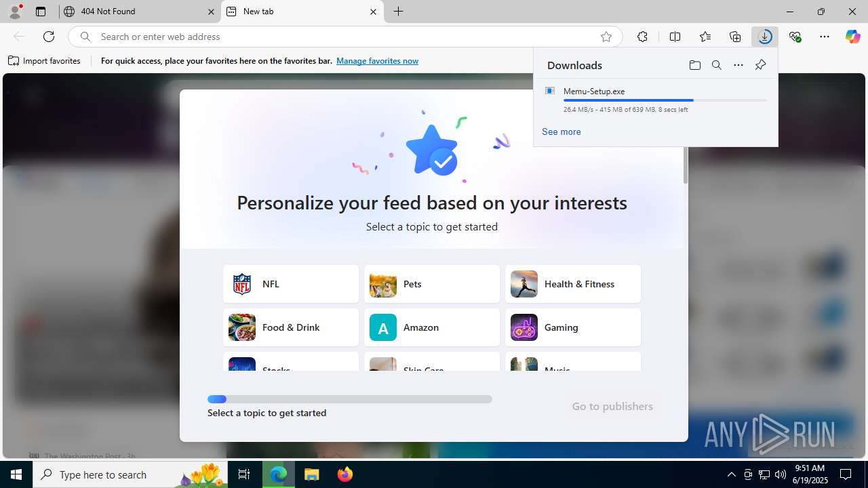This screenshot has height=488, width=868.
Task: Show hidden system tray icons
Action: 731,474
